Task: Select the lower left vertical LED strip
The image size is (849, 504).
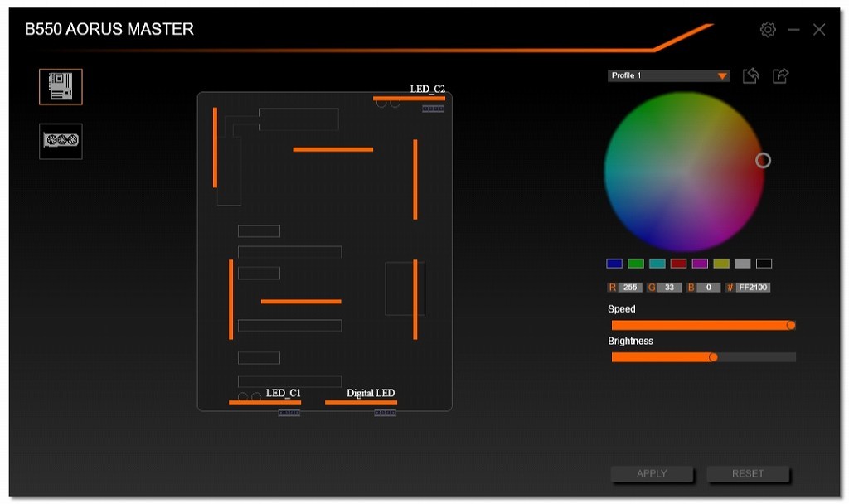Action: 231,299
